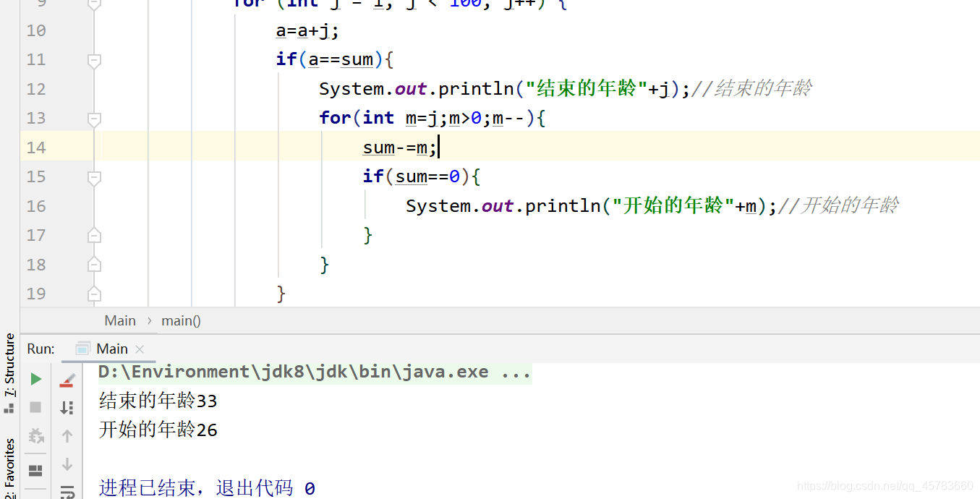The height and width of the screenshot is (499, 980).
Task: Click the if(sum==0){ line
Action: click(421, 176)
